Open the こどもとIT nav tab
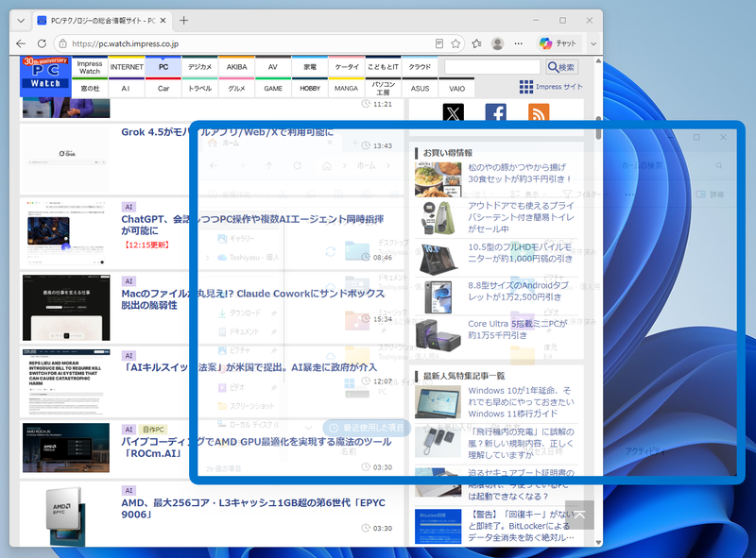The image size is (756, 558). click(384, 67)
